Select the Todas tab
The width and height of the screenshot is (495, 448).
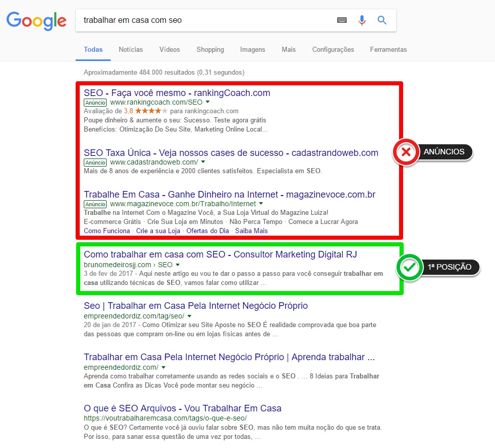point(93,50)
